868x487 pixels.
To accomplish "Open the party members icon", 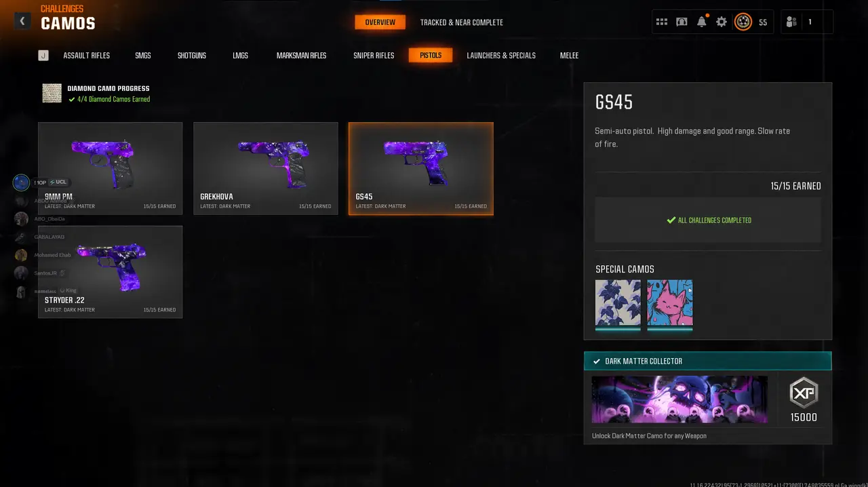I will [x=791, y=22].
